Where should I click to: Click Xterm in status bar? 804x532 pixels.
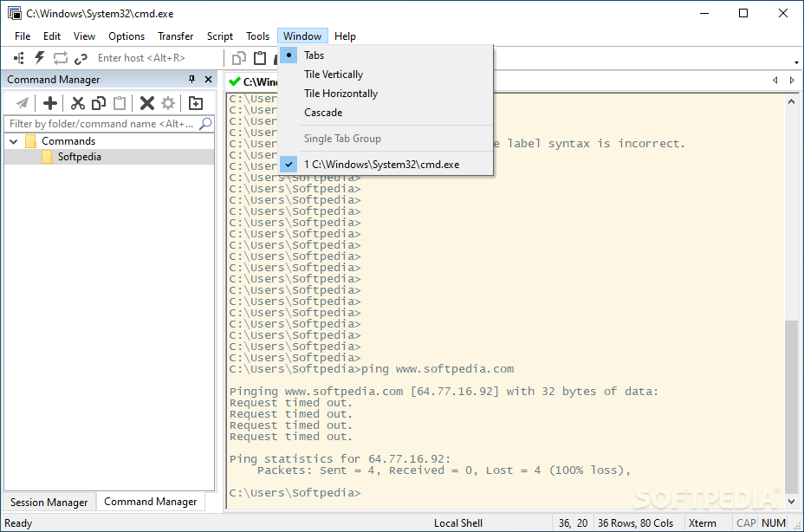pyautogui.click(x=702, y=523)
